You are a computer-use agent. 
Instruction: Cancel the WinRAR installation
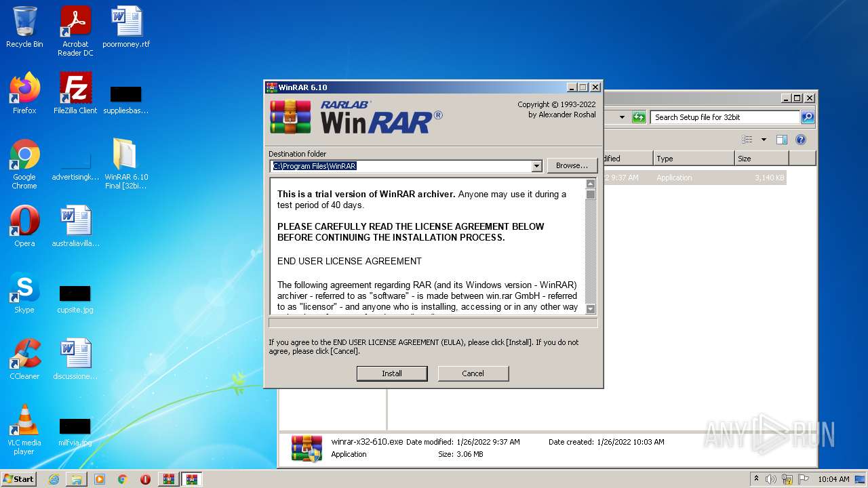(x=473, y=373)
